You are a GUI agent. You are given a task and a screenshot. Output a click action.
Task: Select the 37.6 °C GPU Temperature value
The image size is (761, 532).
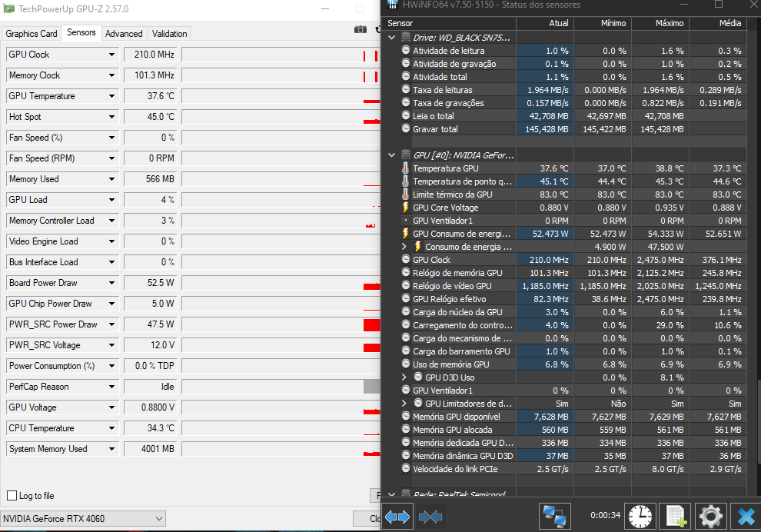pos(150,96)
